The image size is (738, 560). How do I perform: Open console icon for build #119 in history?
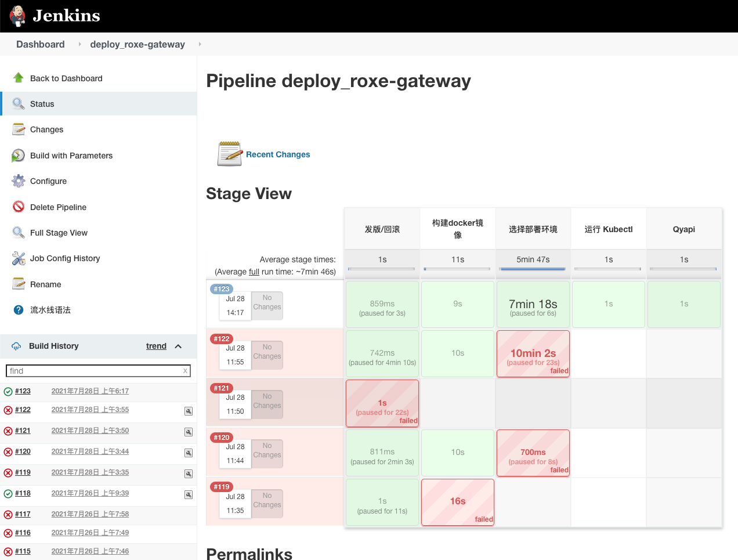tap(189, 474)
